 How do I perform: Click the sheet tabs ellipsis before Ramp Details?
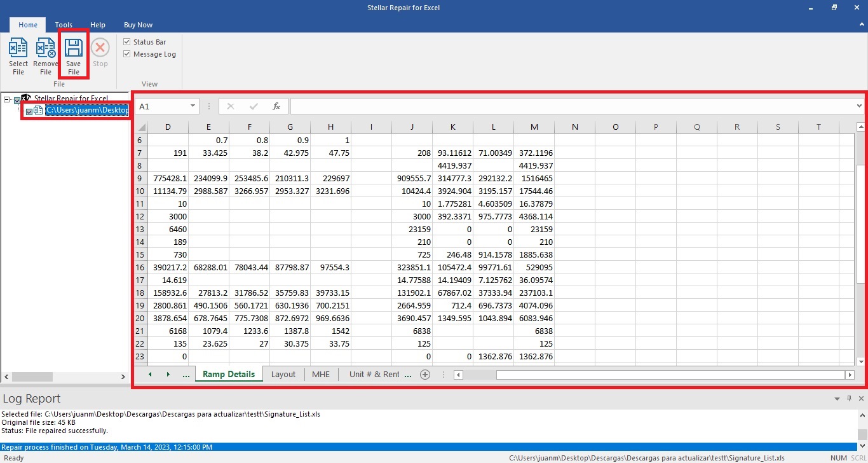[186, 375]
